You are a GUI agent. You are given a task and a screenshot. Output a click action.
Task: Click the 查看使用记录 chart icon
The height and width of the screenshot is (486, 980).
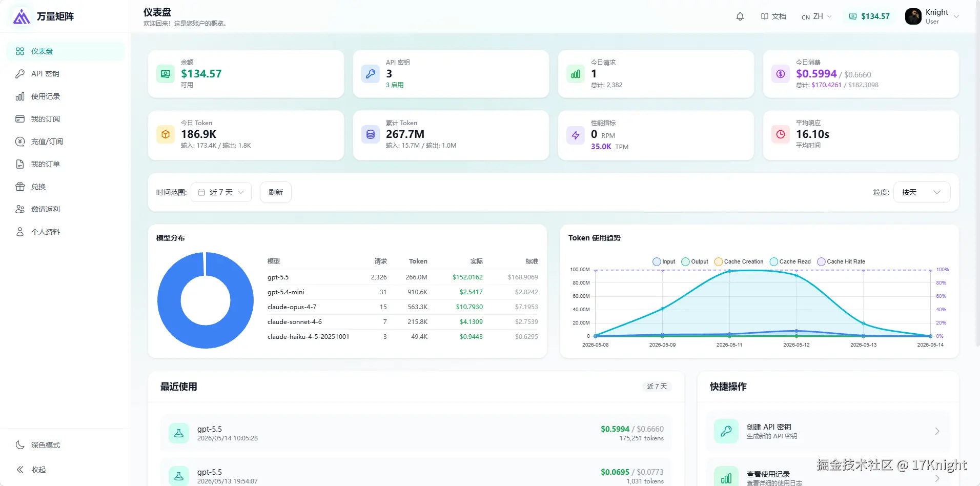[x=726, y=477]
